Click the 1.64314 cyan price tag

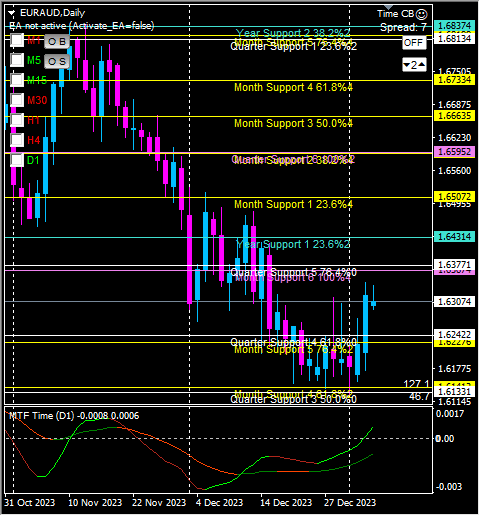pos(454,237)
